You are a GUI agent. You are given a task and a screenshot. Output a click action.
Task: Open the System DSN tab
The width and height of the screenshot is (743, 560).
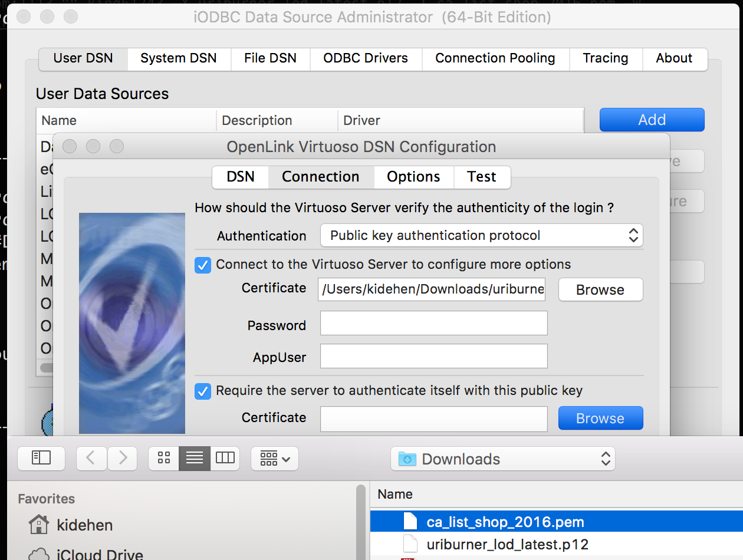[179, 58]
